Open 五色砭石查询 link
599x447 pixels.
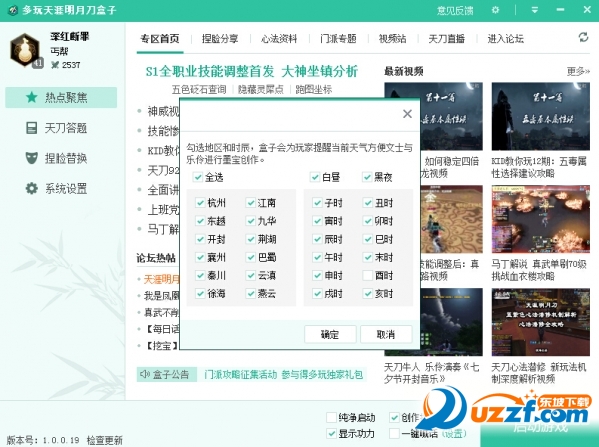(199, 89)
